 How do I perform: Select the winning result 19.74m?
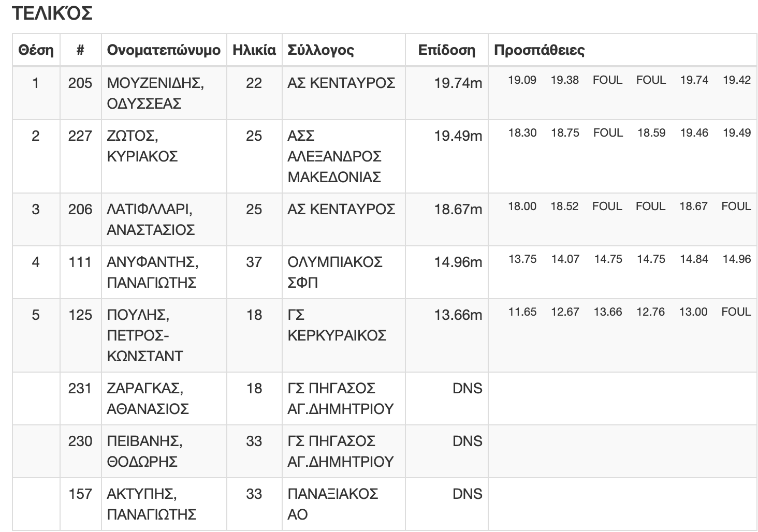(458, 83)
